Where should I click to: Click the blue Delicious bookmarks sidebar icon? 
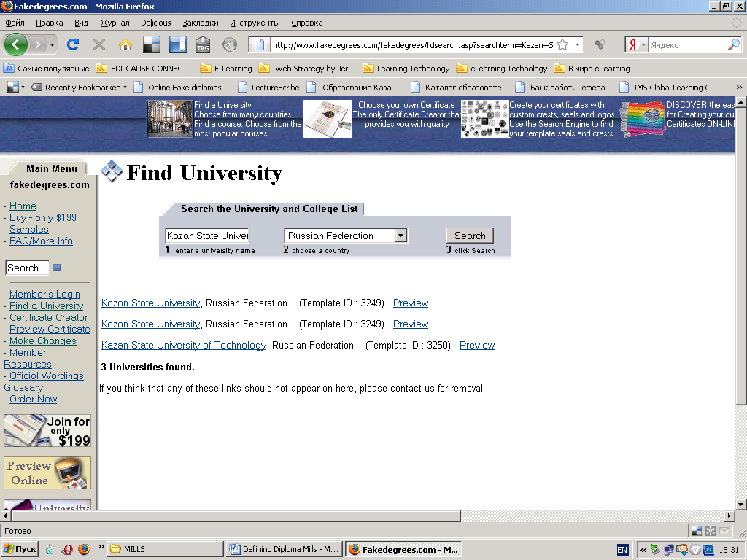178,44
